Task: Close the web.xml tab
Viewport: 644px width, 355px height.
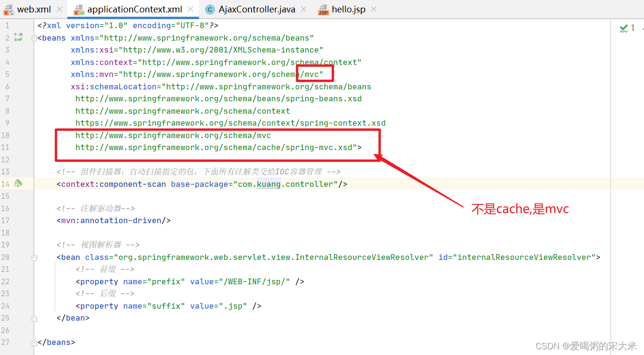Action: click(x=60, y=9)
